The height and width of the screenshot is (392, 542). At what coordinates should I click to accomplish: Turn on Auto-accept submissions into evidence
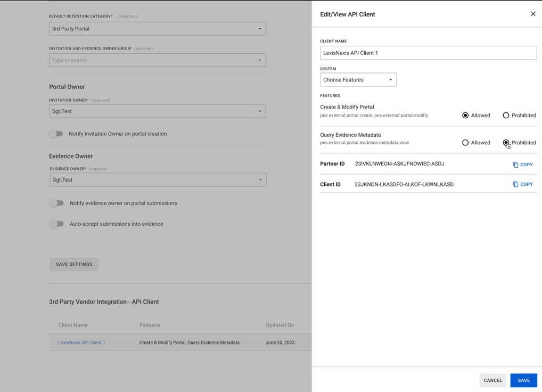56,224
